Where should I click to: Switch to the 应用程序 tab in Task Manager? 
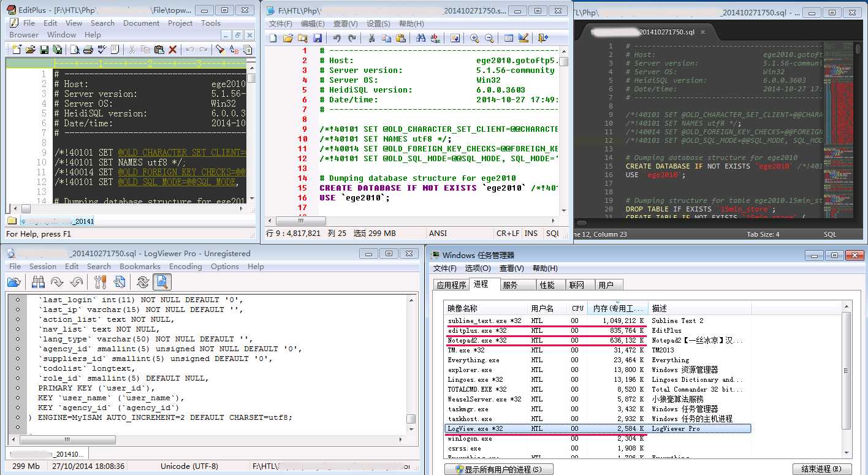pos(452,285)
